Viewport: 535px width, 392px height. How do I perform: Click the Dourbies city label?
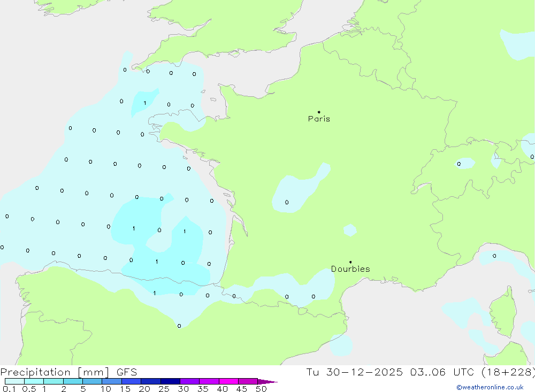tap(350, 269)
